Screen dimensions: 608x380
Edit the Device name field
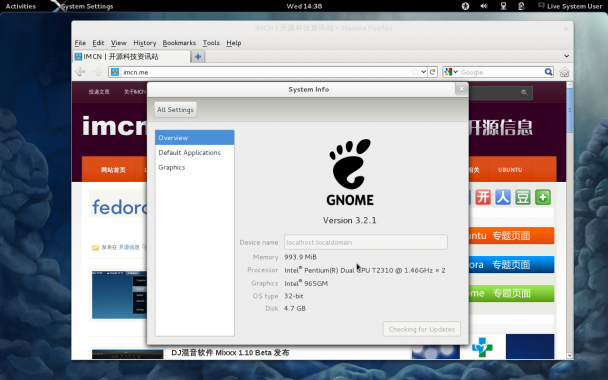[x=366, y=242]
